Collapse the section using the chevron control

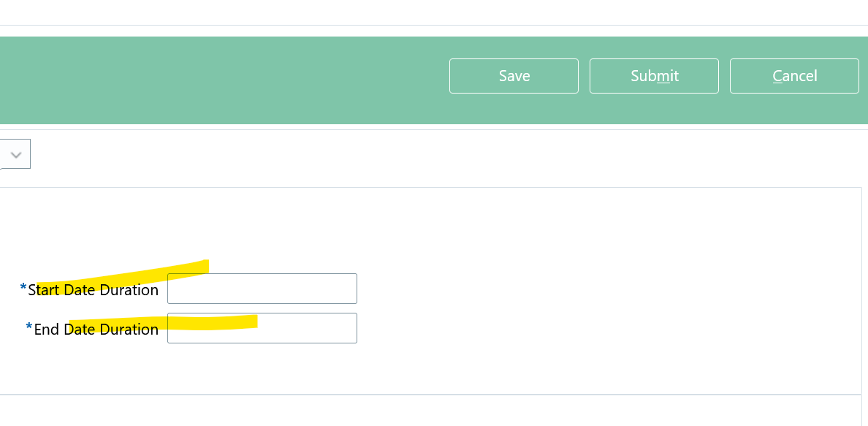[15, 153]
